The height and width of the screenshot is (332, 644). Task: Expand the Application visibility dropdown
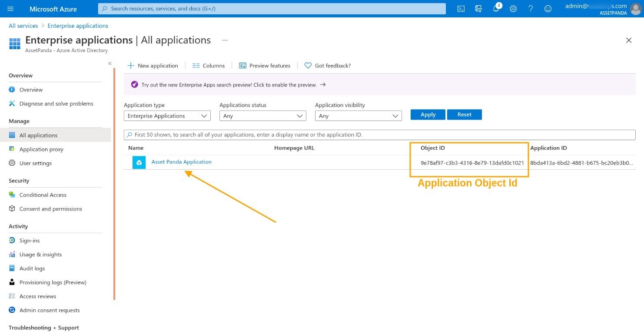click(x=359, y=116)
